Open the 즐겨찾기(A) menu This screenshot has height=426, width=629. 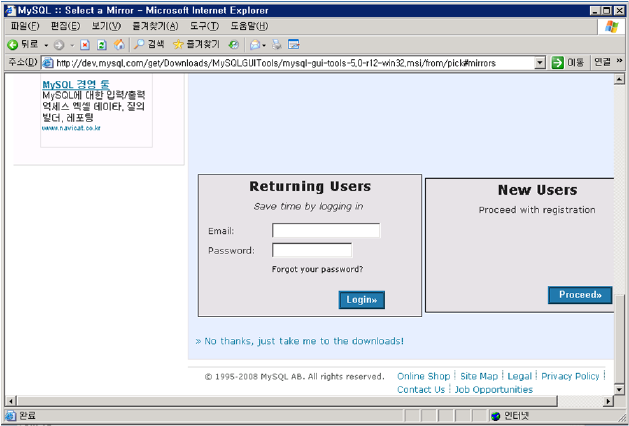tap(155, 26)
